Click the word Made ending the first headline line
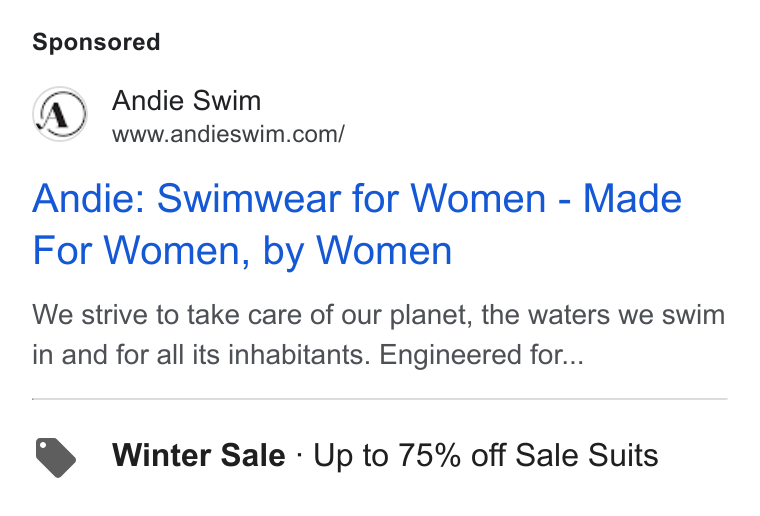760x516 pixels. 632,198
